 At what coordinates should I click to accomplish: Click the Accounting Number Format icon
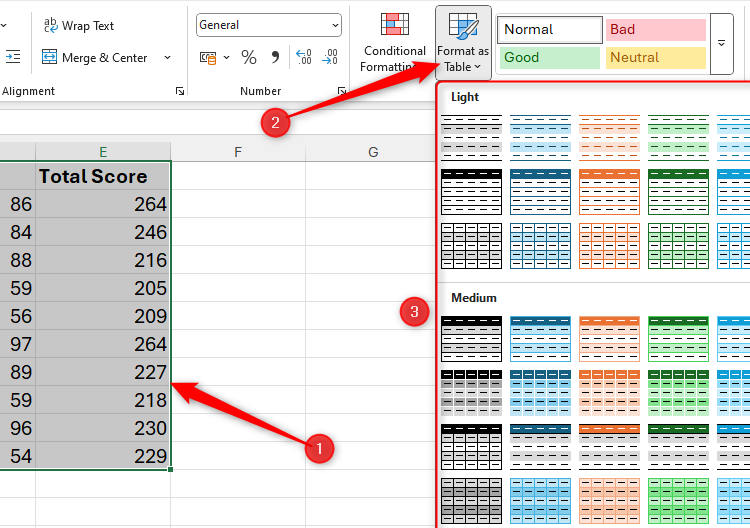pyautogui.click(x=208, y=58)
